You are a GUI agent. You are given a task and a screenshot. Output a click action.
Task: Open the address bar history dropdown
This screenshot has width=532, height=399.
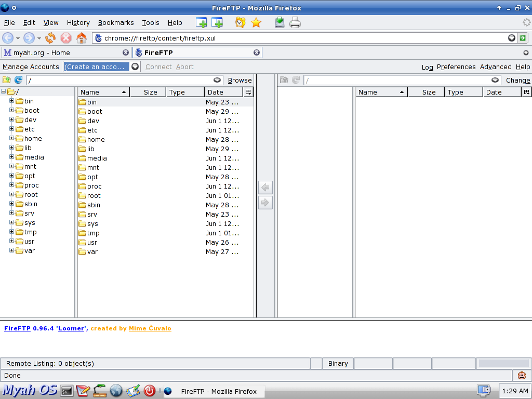coord(512,38)
